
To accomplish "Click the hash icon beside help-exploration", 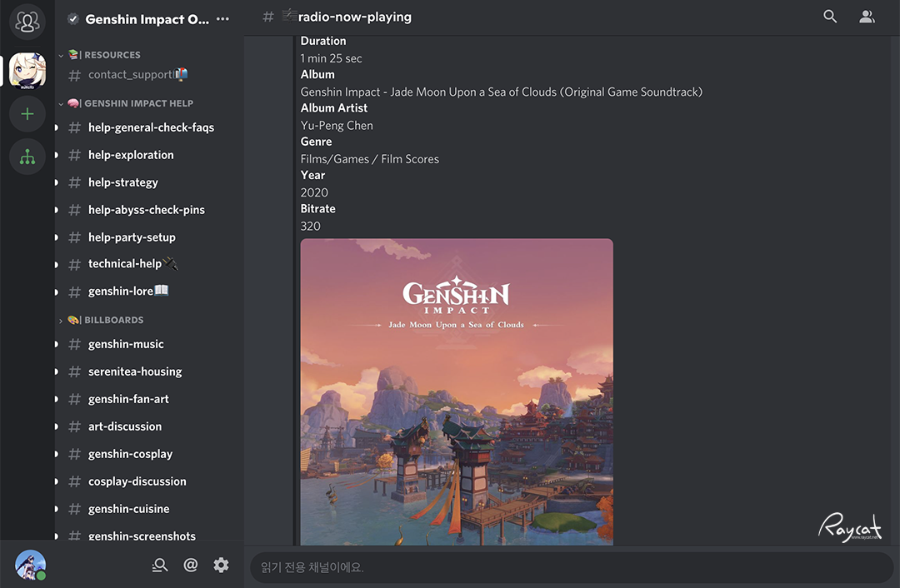I will [x=75, y=155].
